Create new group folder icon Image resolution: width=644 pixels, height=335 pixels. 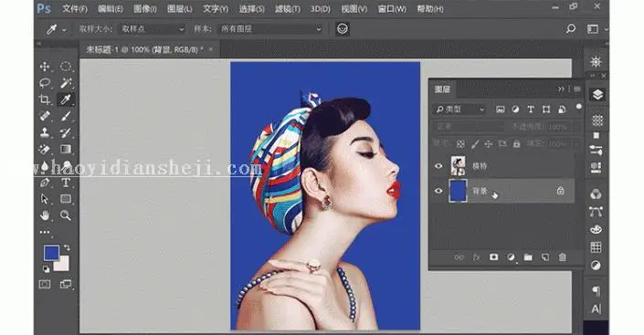(528, 257)
